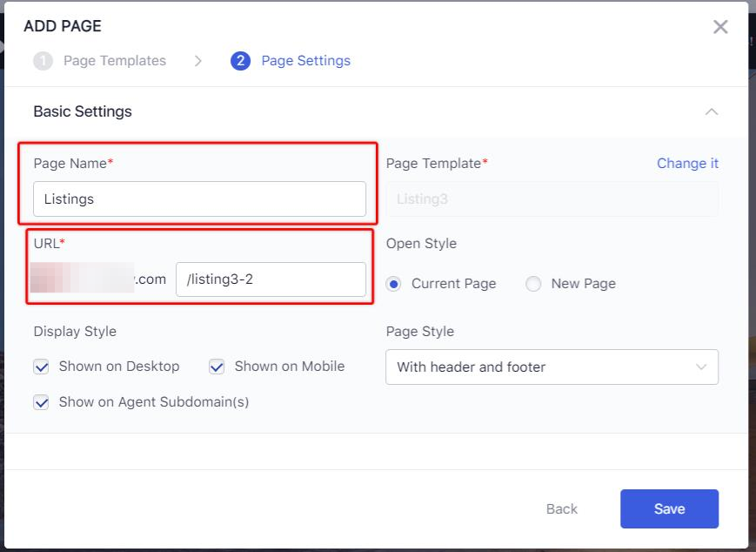Screen dimensions: 756x552
Task: Uncheck Shown on Desktop
Action: (42, 367)
